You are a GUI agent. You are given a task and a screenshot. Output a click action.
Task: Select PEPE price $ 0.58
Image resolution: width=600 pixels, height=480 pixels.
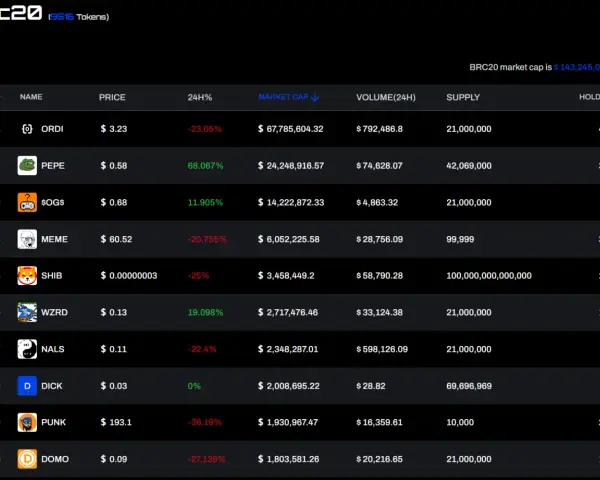coord(114,166)
